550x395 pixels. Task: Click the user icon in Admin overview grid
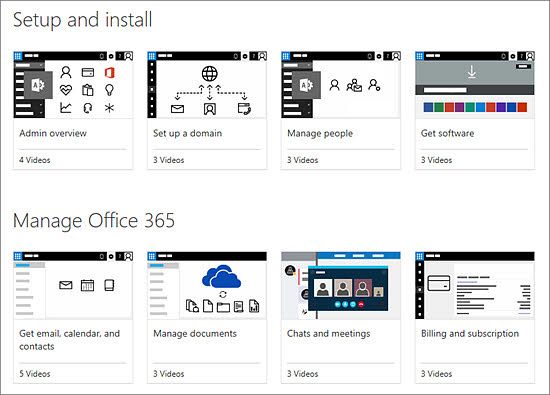click(66, 72)
